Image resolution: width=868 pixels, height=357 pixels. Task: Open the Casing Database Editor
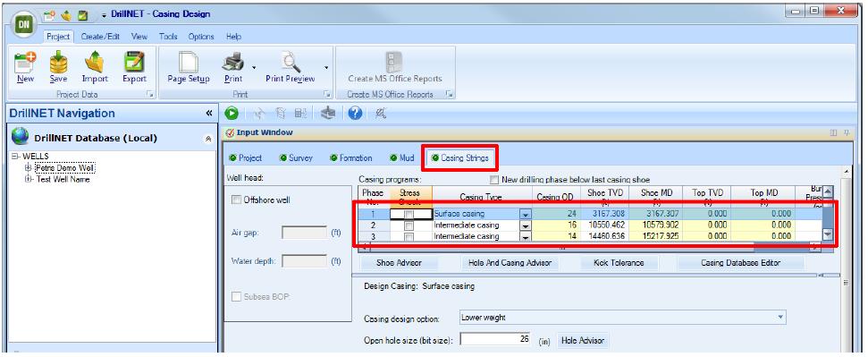[x=741, y=263]
